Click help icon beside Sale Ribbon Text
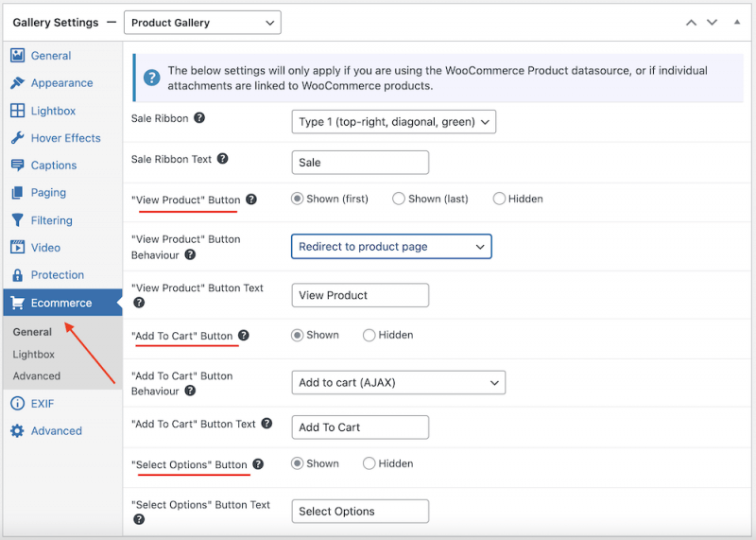This screenshot has width=756, height=540. click(x=223, y=160)
